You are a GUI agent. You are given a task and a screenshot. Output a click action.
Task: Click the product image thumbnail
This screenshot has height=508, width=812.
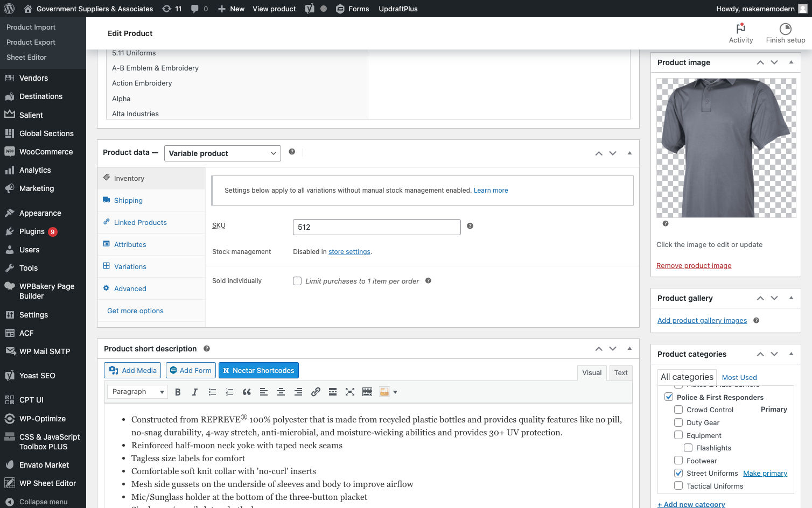click(x=726, y=148)
